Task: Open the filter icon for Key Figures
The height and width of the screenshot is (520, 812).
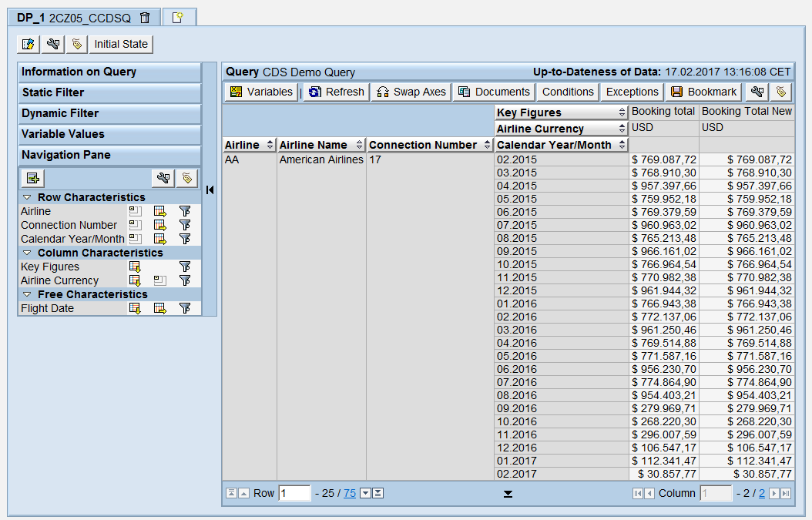Action: click(186, 267)
